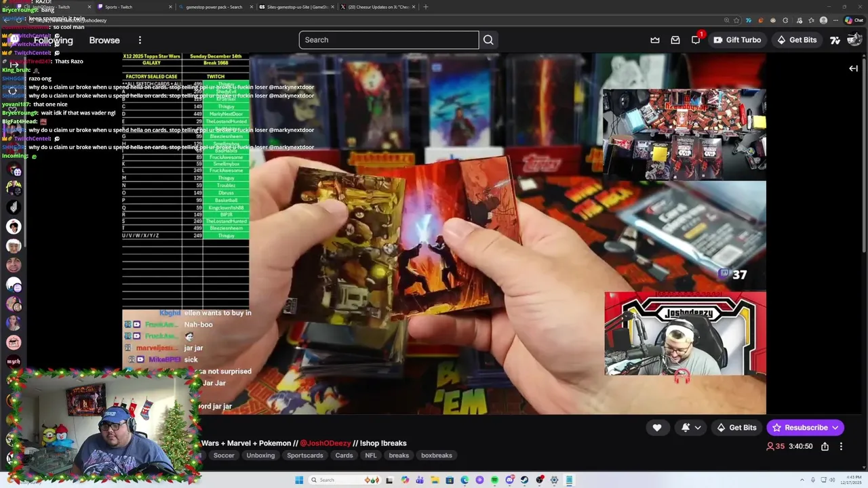Select the Soccer tag

[224, 455]
